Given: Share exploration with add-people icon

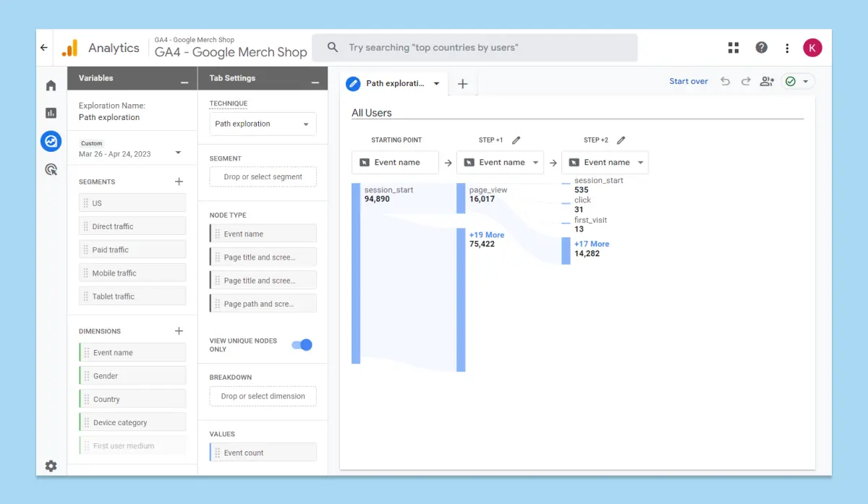Looking at the screenshot, I should (767, 82).
